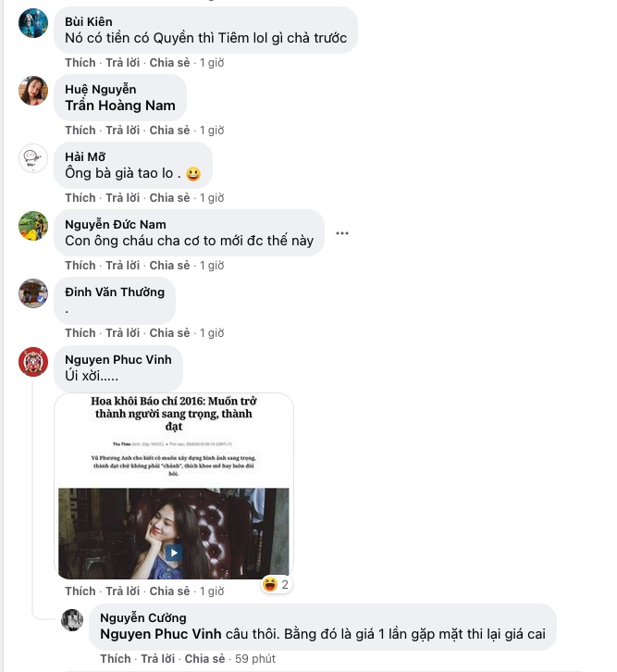Click Đinh Văn Thường's profile avatar
Viewport: 617px width, 672px height.
[x=33, y=293]
